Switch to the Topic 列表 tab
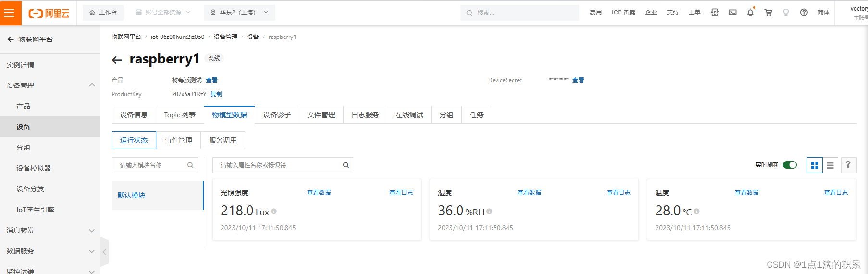 tap(180, 115)
